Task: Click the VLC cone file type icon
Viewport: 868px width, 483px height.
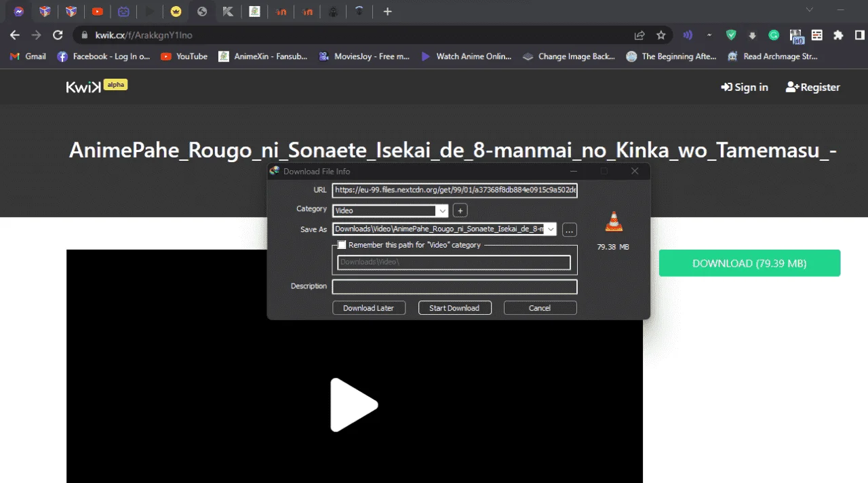Action: click(x=614, y=222)
